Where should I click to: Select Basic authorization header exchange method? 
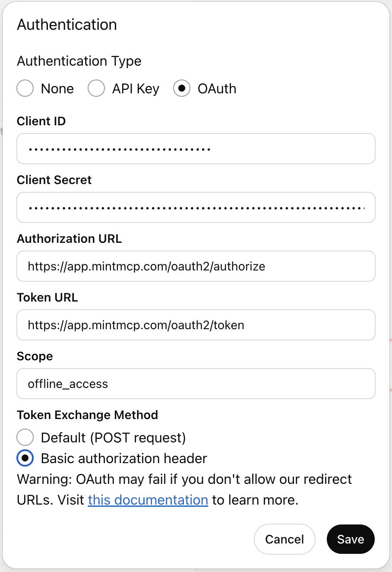point(25,458)
